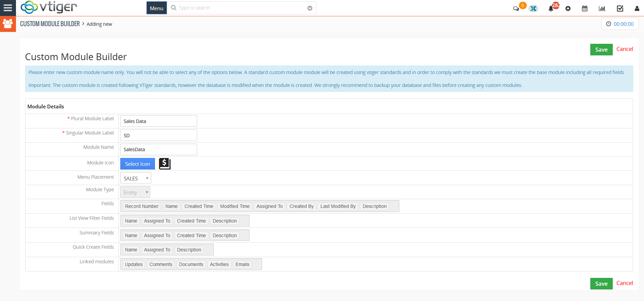Click the bottom Cancel link
This screenshot has height=301, width=644.
click(625, 283)
